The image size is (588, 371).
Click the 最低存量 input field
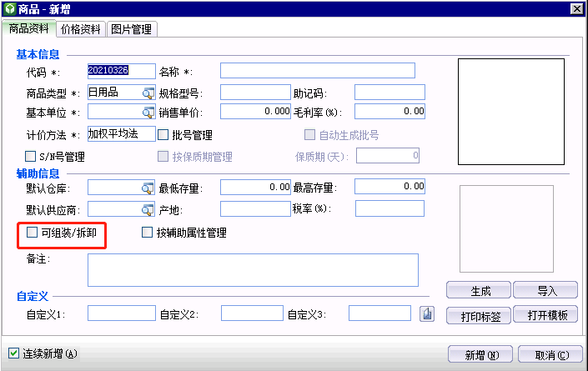(255, 187)
